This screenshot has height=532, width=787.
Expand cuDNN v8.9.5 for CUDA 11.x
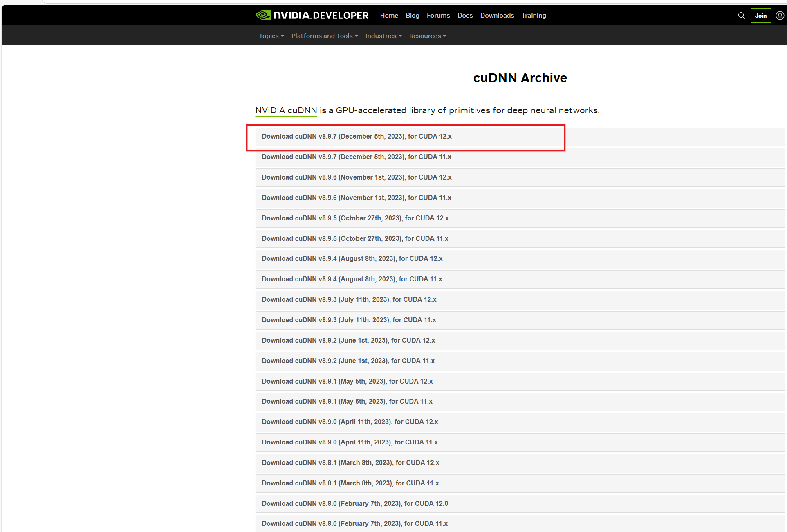pyautogui.click(x=520, y=239)
